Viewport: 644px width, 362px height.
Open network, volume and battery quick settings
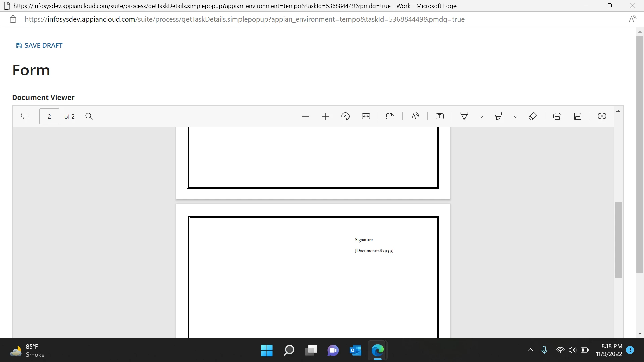tap(572, 350)
